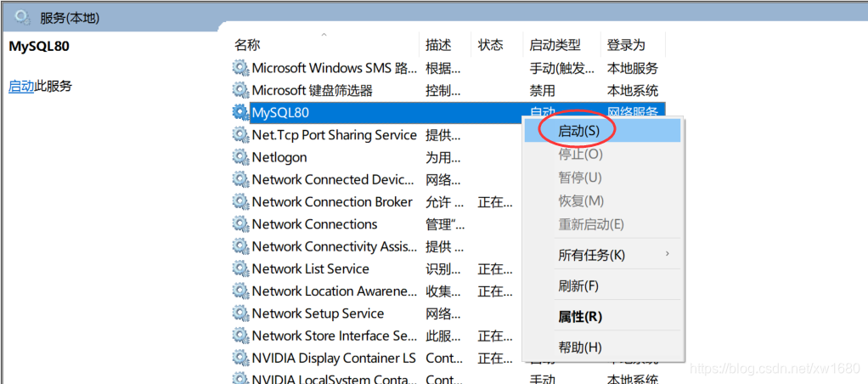Select the Network Connectivity Assis... service
This screenshot has height=384, width=868.
point(335,246)
